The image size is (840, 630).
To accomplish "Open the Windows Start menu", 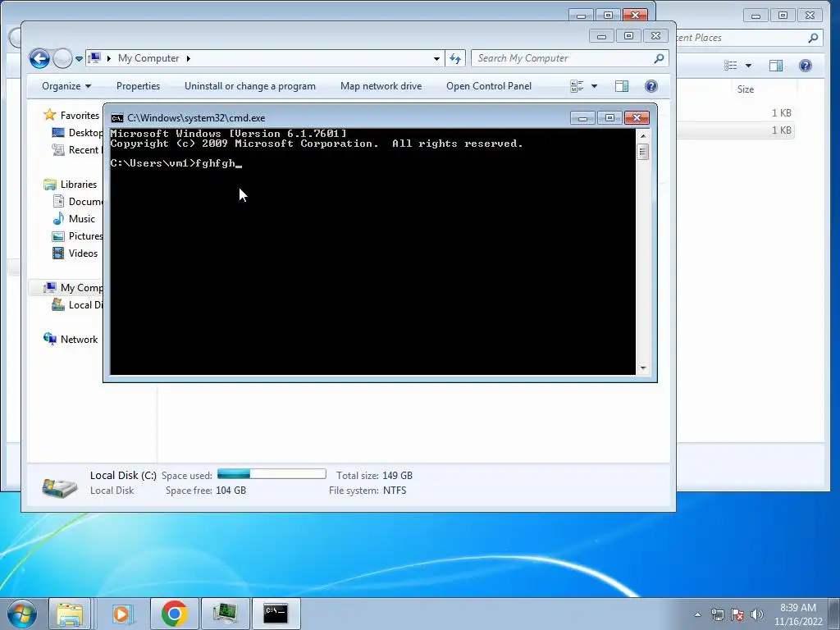I will point(21,614).
